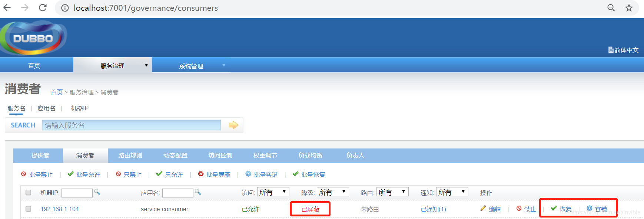Switch to the 提供者 tab

(40, 156)
